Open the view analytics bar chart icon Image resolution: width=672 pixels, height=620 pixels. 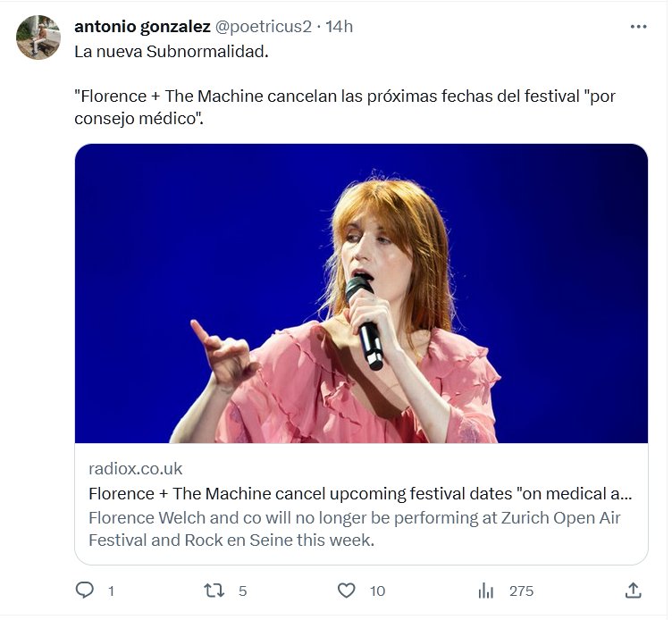coord(486,591)
